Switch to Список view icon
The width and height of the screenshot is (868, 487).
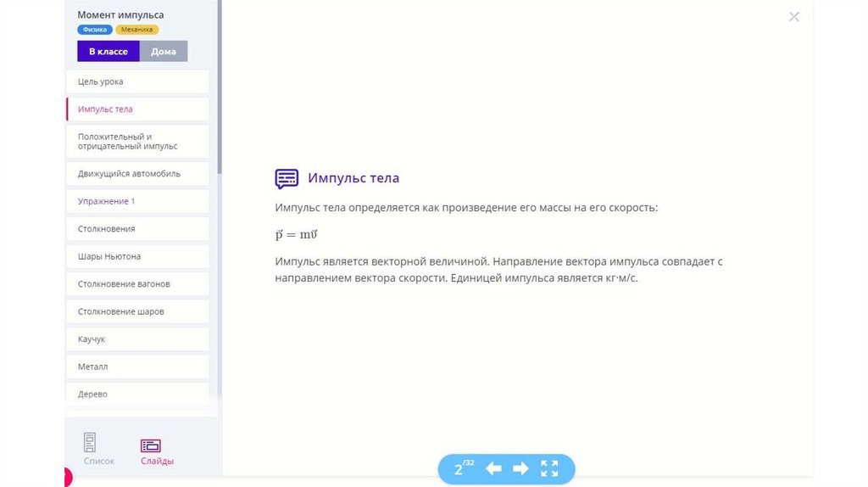pos(90,442)
